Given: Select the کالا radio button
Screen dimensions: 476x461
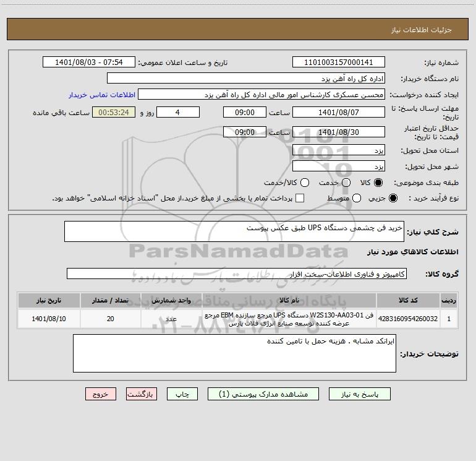Looking at the screenshot, I should pos(378,183).
